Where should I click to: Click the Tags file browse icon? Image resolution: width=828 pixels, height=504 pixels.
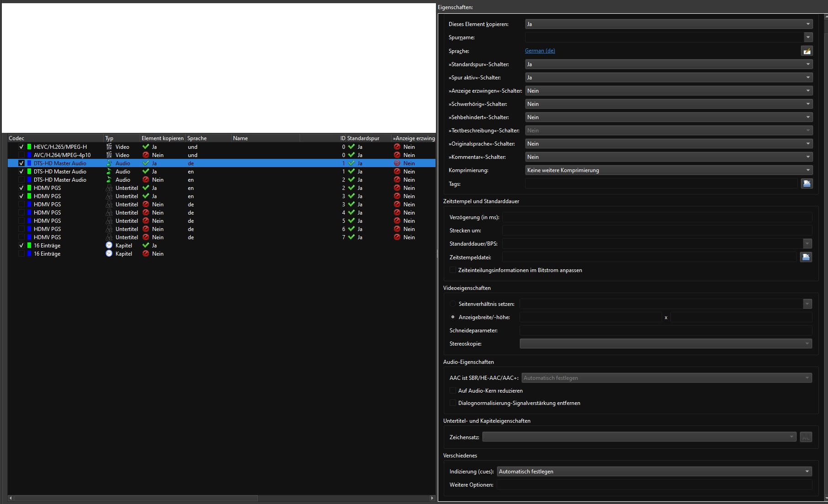807,184
